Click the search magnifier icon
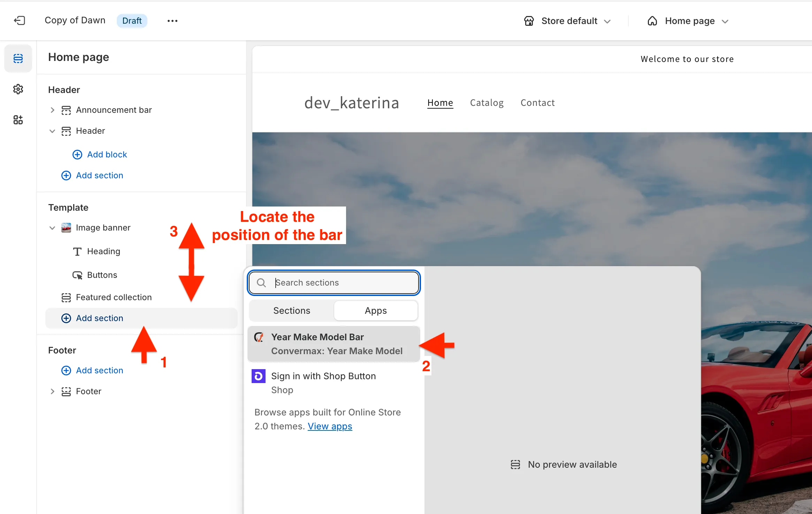This screenshot has width=812, height=514. tap(261, 282)
